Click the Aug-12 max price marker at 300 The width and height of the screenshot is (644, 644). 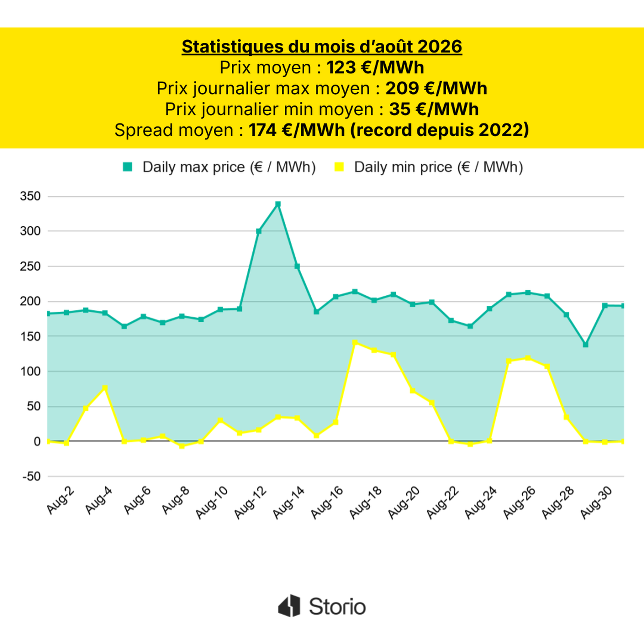(259, 231)
